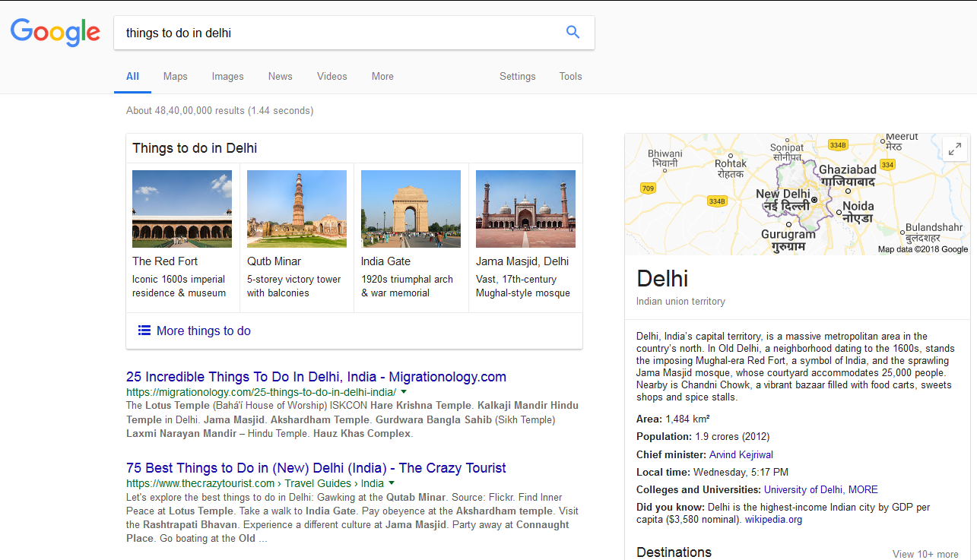The height and width of the screenshot is (560, 977).
Task: Click MORE colleges and universities link
Action: click(x=863, y=489)
